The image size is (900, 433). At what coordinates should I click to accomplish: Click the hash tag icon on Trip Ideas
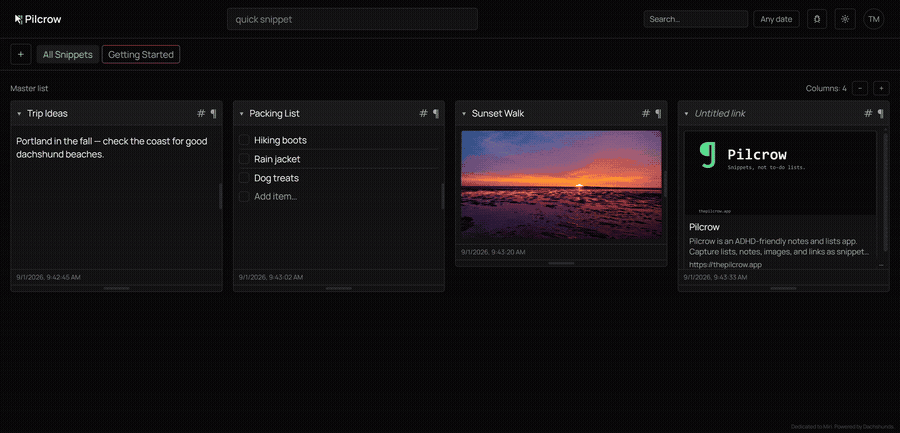(201, 113)
